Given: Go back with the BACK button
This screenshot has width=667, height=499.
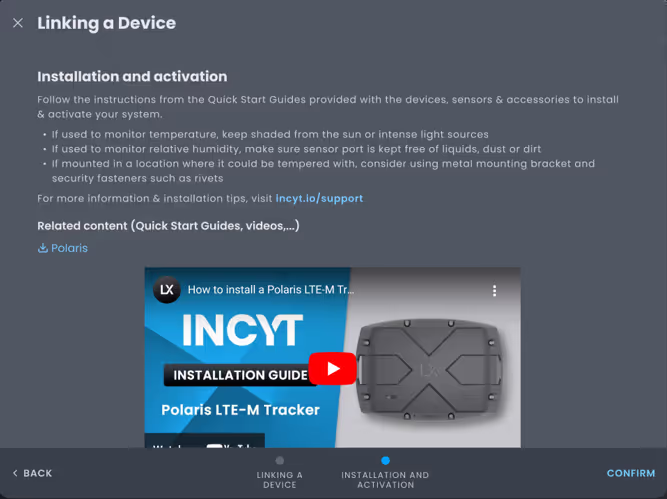Looking at the screenshot, I should coord(32,473).
